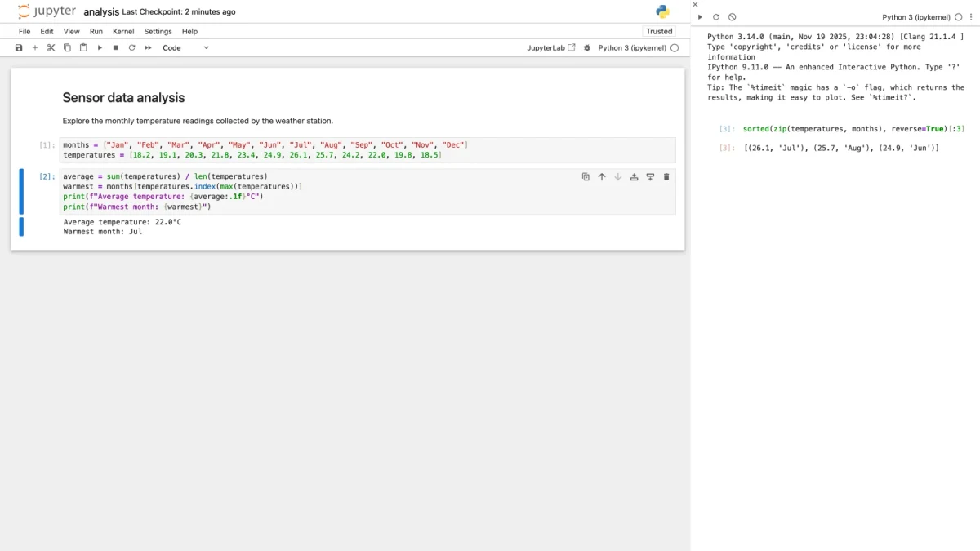Close the console side panel

click(x=695, y=5)
